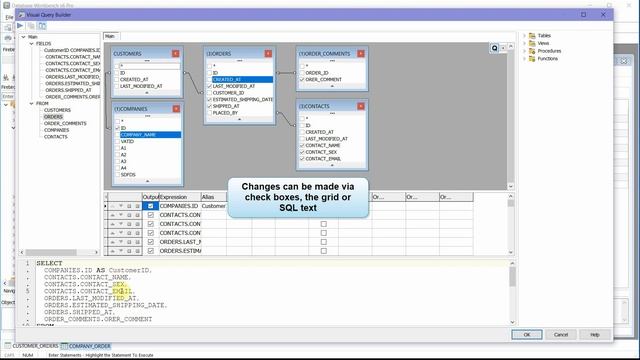Screen dimensions: 640x360
Task: Click the magnifier zoom icon in the diagram
Action: pyautogui.click(x=494, y=48)
